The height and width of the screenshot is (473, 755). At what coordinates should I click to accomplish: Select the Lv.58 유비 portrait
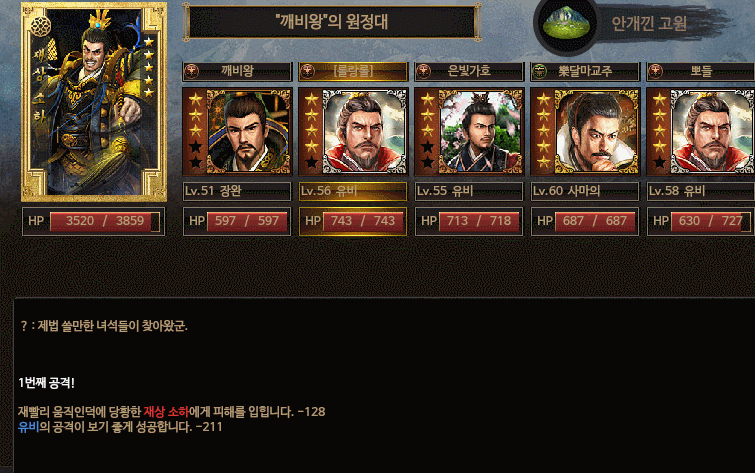coord(701,131)
